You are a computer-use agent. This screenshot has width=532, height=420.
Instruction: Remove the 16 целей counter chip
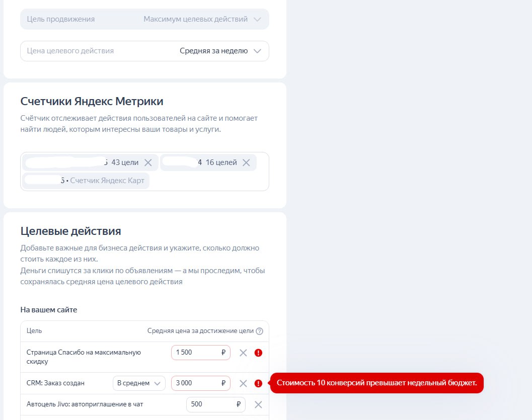246,162
